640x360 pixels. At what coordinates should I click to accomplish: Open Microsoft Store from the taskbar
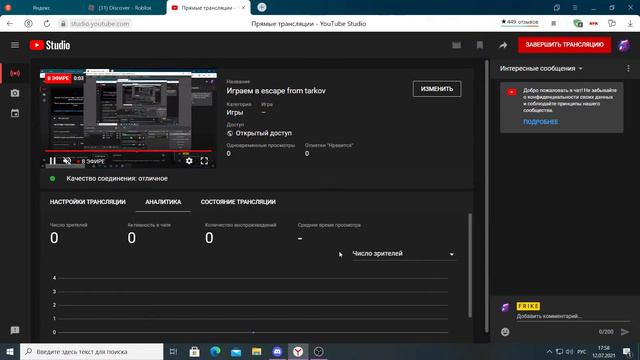(195, 351)
